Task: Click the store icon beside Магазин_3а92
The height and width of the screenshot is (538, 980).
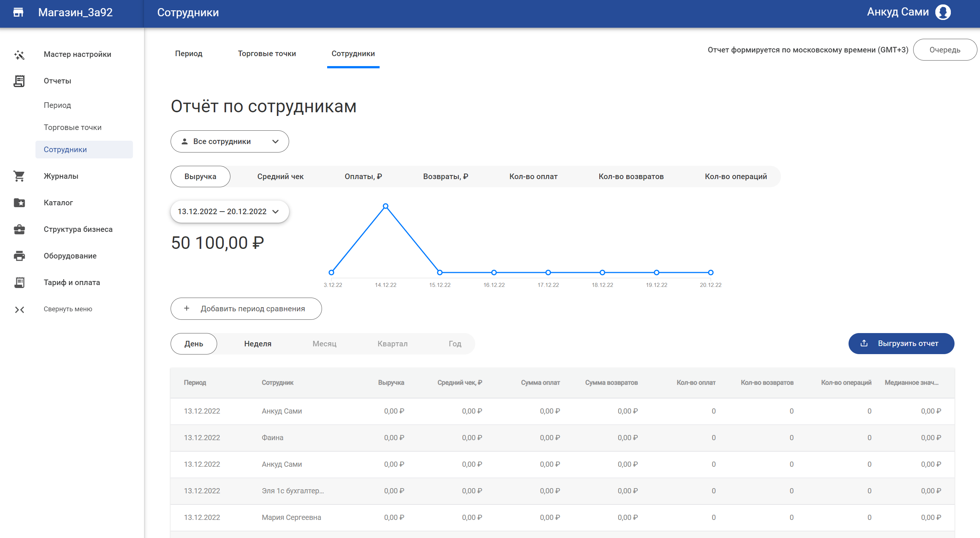Action: point(18,12)
